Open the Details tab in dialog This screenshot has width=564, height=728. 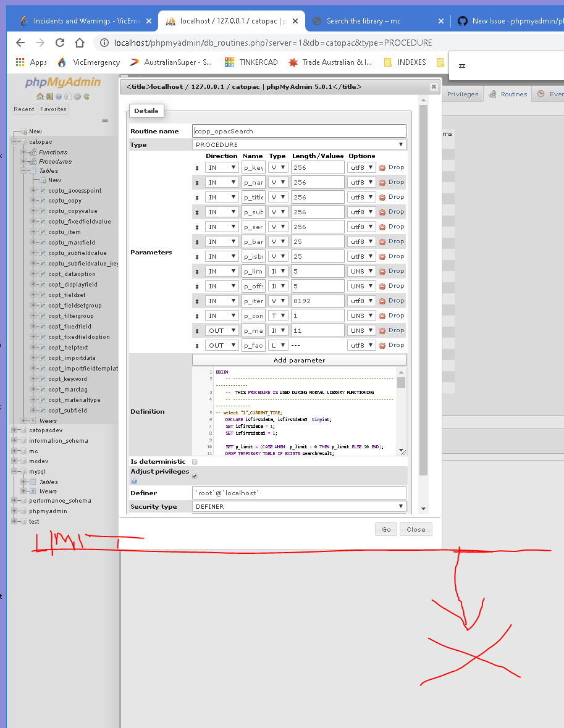pyautogui.click(x=146, y=111)
